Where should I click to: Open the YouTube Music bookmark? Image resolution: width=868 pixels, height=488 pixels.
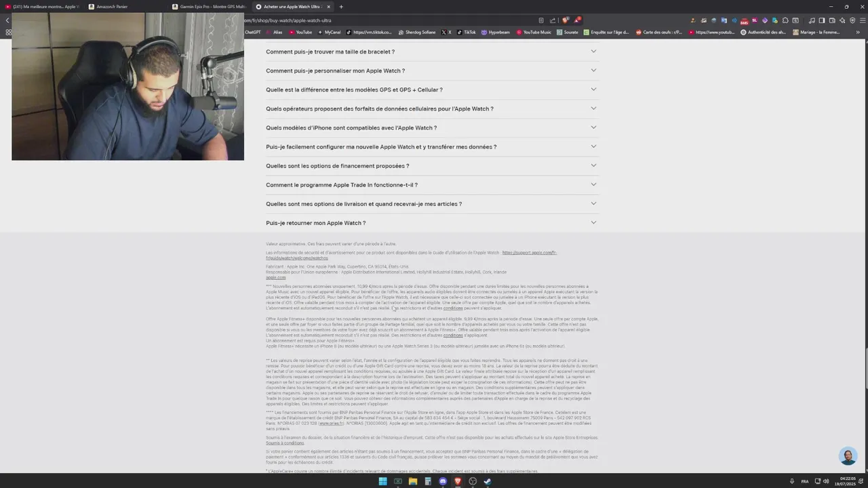click(x=534, y=32)
